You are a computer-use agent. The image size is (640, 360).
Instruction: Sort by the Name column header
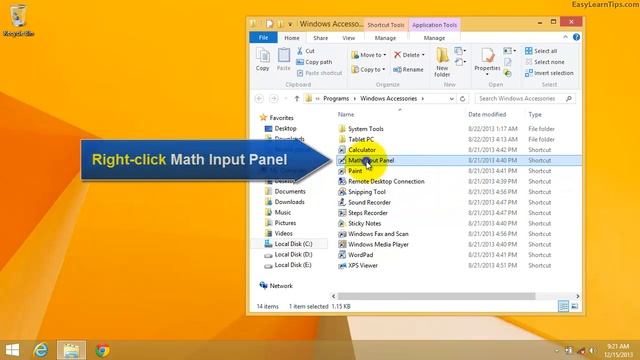[x=346, y=115]
